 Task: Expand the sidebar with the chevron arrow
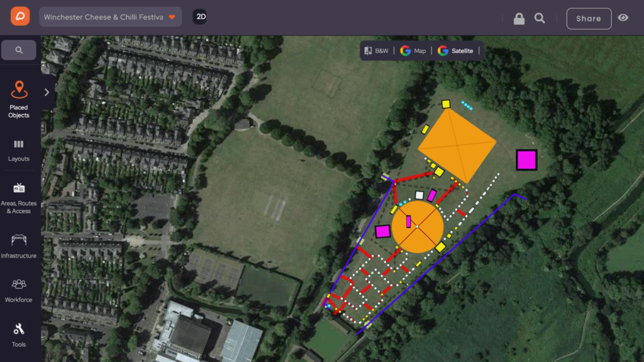coord(47,92)
